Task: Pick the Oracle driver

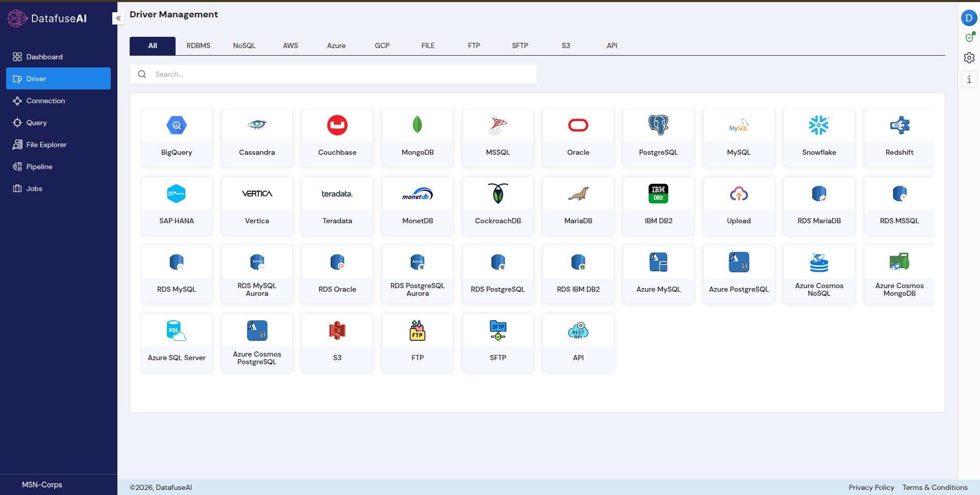Action: coord(578,138)
